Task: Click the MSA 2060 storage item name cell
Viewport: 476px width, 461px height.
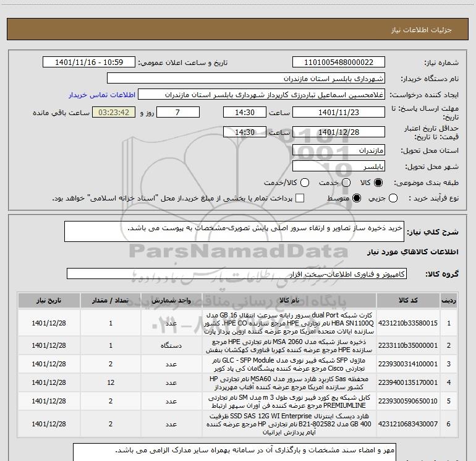Action: coord(289,345)
